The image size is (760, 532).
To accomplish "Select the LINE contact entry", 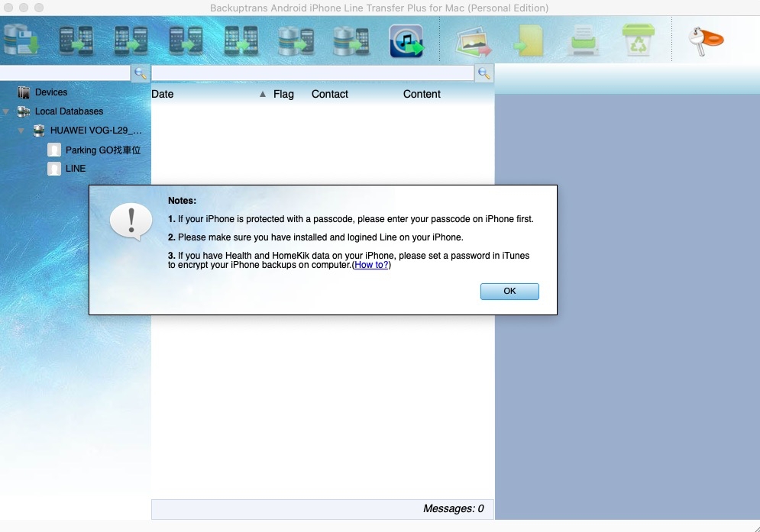I will pos(76,169).
